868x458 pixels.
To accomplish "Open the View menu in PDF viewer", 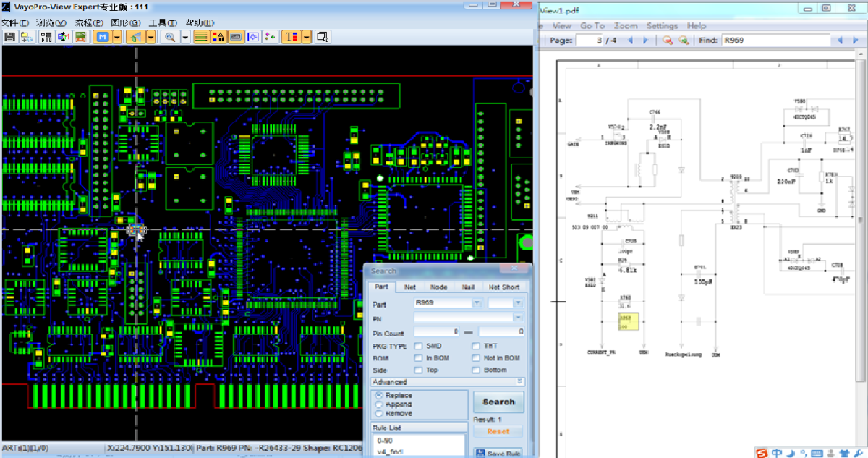I will 561,26.
